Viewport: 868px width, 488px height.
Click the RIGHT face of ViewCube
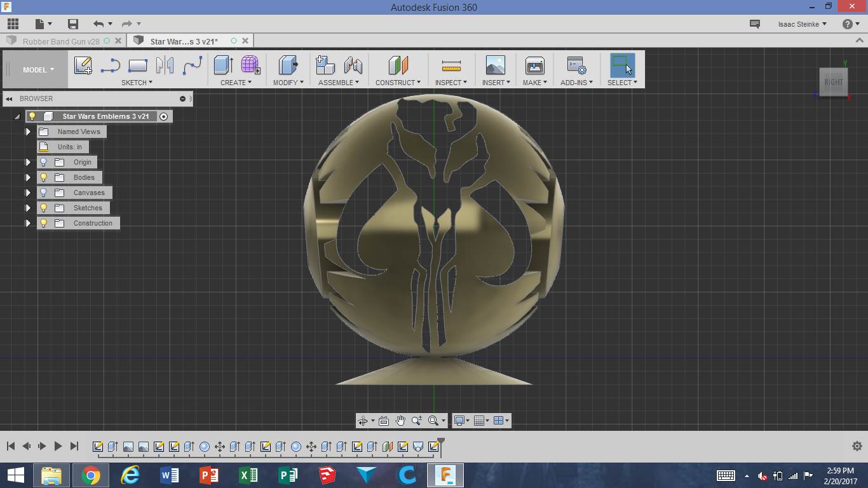[x=834, y=82]
